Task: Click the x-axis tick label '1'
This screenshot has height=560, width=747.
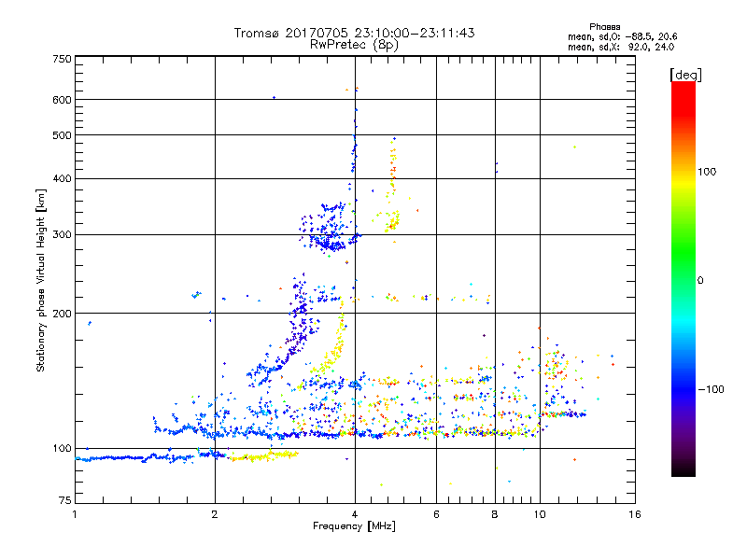Action: coord(75,514)
